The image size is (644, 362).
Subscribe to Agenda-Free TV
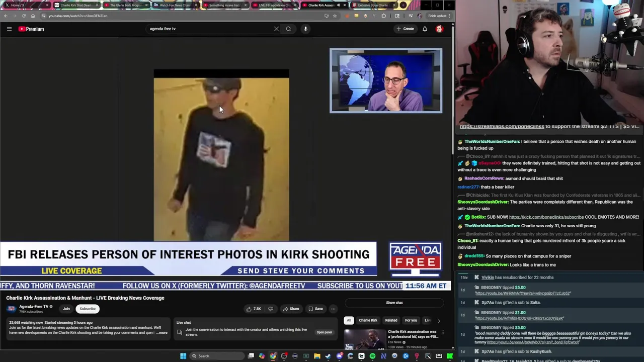click(87, 309)
